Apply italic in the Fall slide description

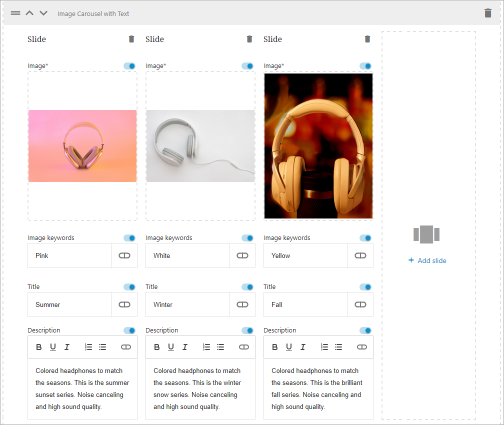coord(302,347)
